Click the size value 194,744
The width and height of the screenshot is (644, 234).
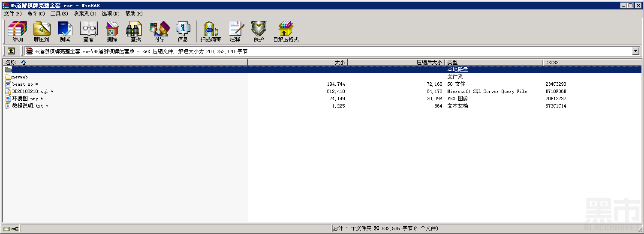pos(336,84)
